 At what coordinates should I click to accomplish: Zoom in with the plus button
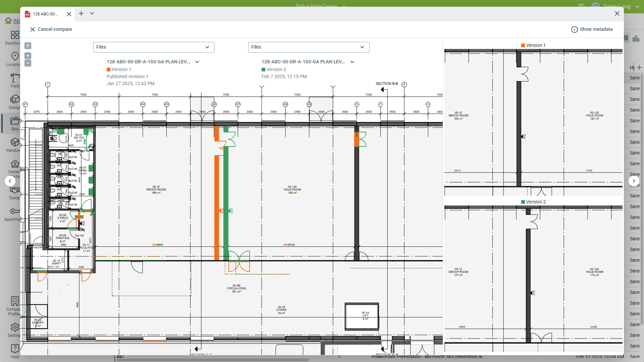click(x=28, y=56)
